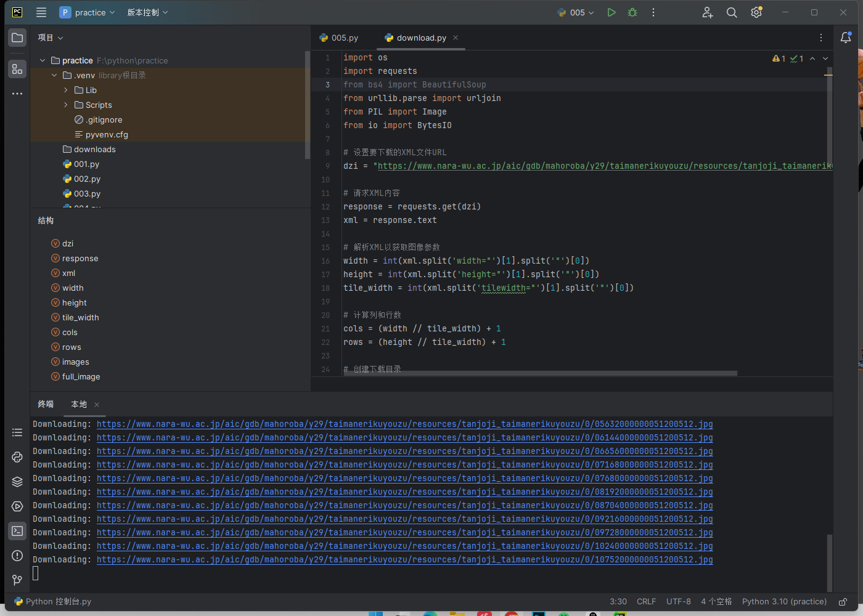Viewport: 863px width, 616px height.
Task: Toggle the Terminal tool window button
Action: pyautogui.click(x=17, y=531)
